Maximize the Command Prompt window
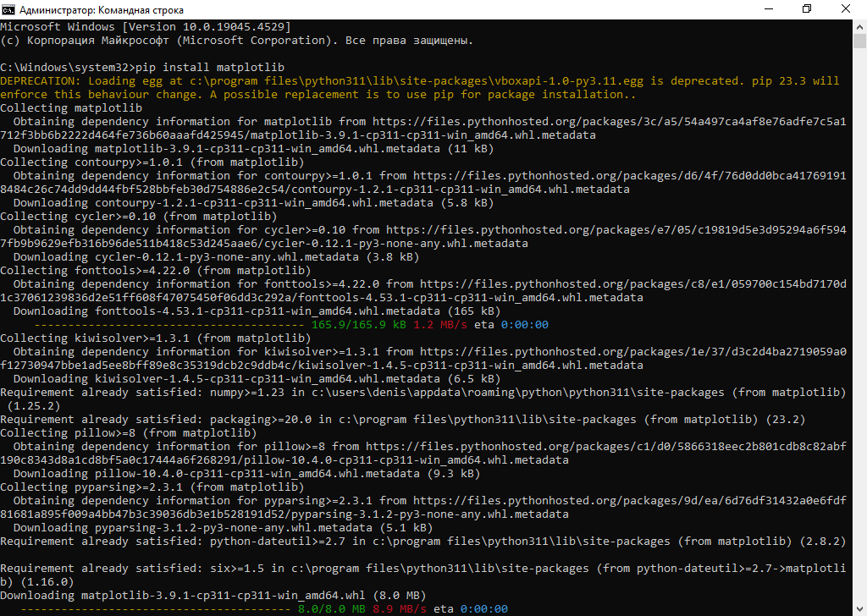The height and width of the screenshot is (616, 867). (x=806, y=8)
